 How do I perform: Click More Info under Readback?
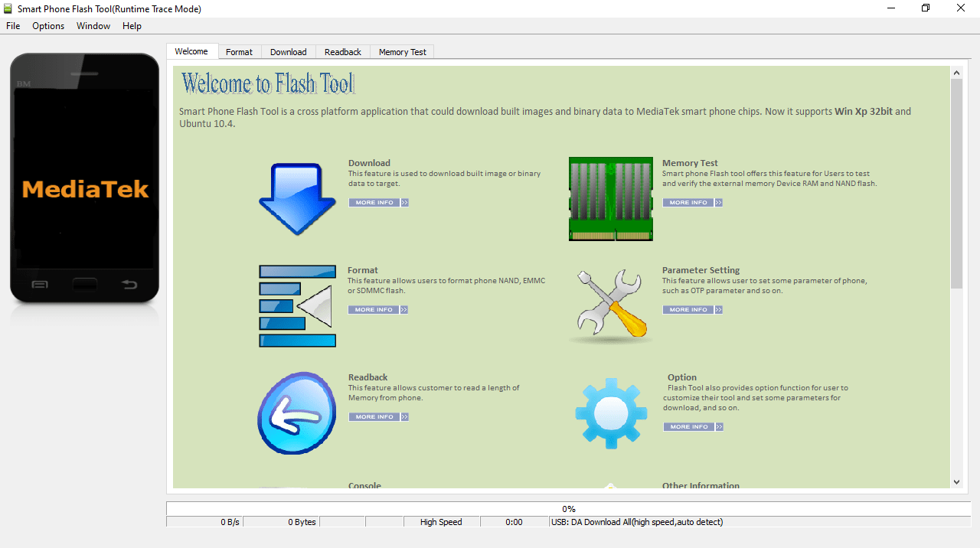click(379, 417)
